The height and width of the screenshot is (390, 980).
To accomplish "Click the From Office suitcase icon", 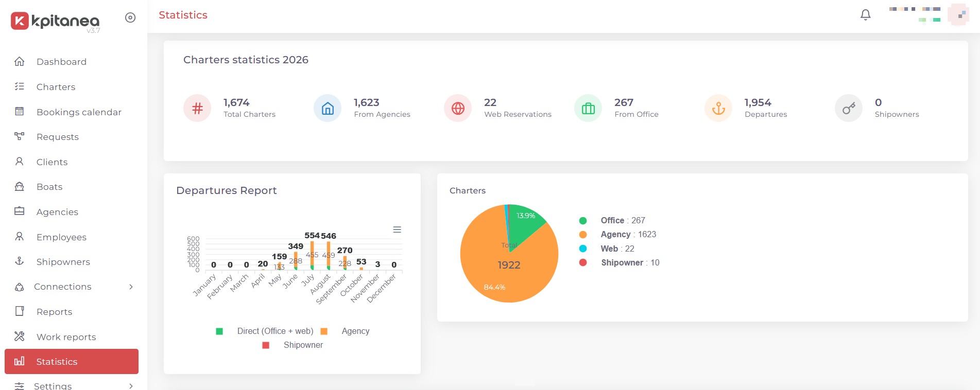I will click(588, 108).
